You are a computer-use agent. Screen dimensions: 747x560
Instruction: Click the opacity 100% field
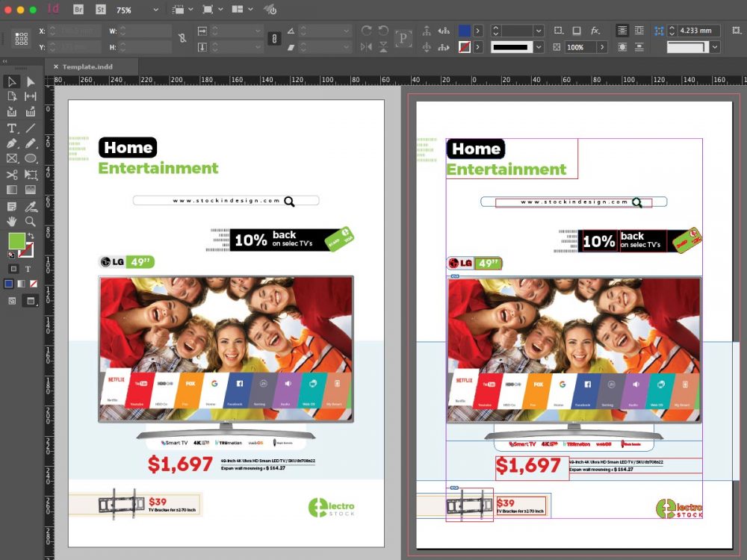[x=580, y=46]
